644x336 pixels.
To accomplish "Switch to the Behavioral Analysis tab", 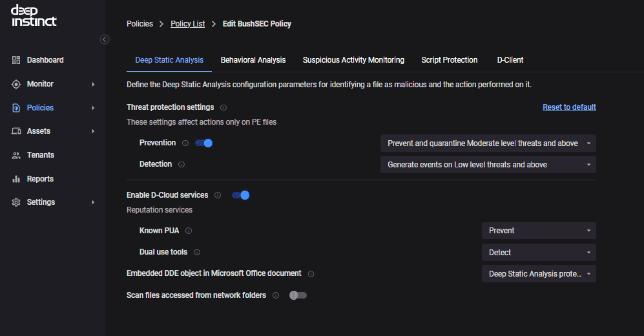I will tap(253, 60).
